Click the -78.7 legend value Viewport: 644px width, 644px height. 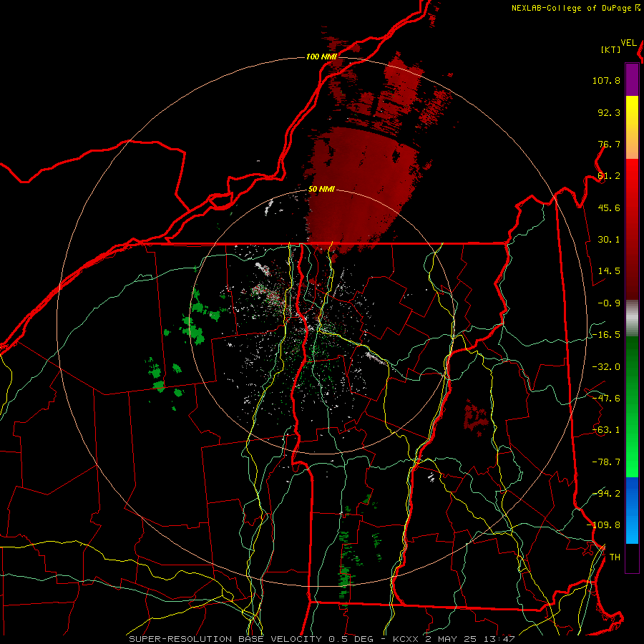606,462
